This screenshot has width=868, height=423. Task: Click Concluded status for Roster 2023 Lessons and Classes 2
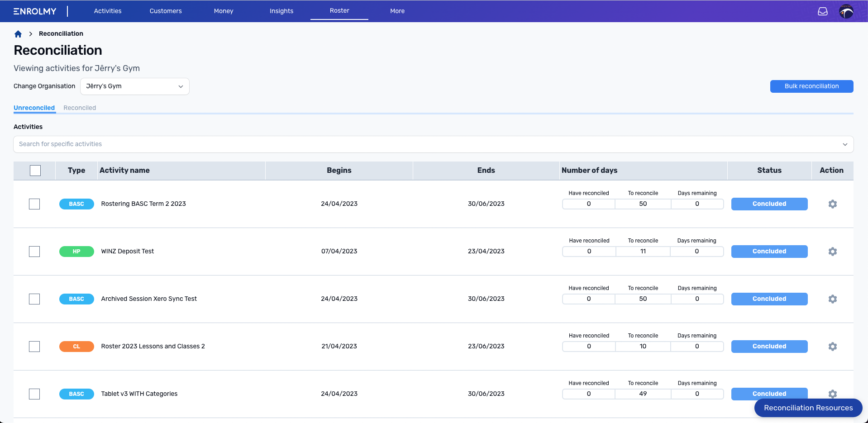769,347
